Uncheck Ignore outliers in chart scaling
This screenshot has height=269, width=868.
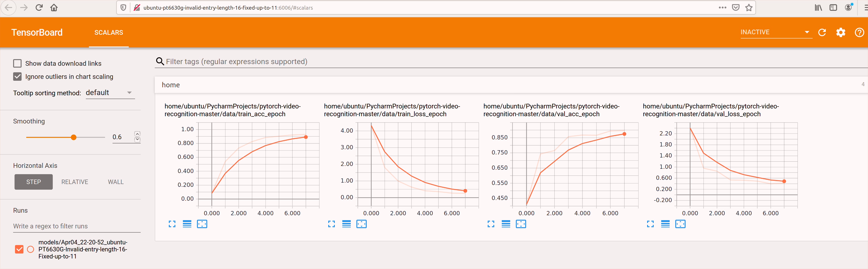coord(17,77)
